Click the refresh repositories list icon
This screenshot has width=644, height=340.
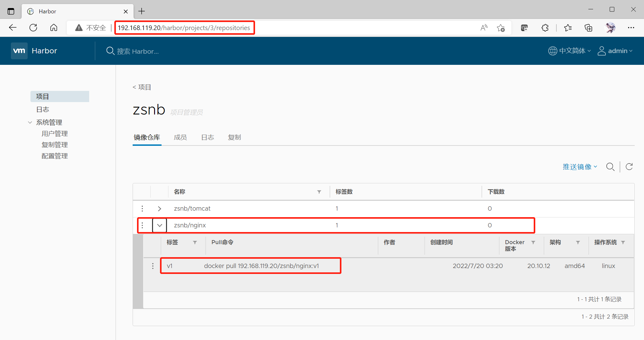click(x=629, y=167)
